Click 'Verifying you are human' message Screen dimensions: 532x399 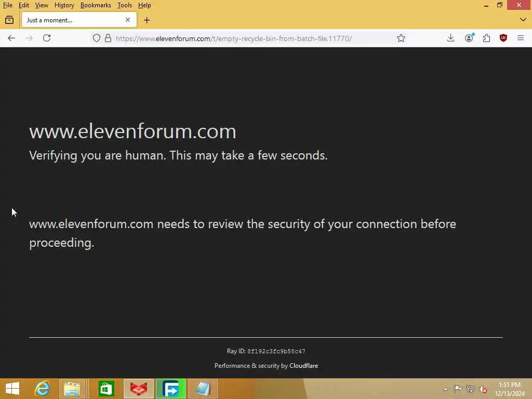tap(179, 155)
